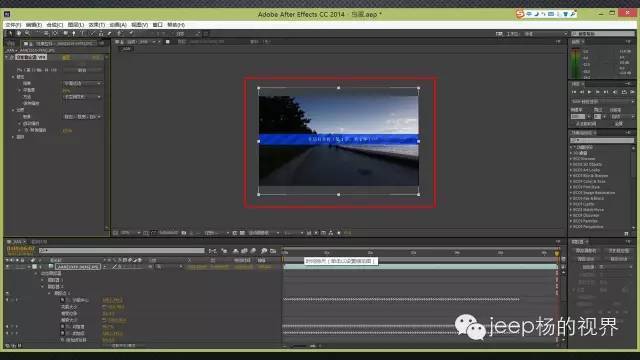Open the Graph Editor icon above timeline

273,251
